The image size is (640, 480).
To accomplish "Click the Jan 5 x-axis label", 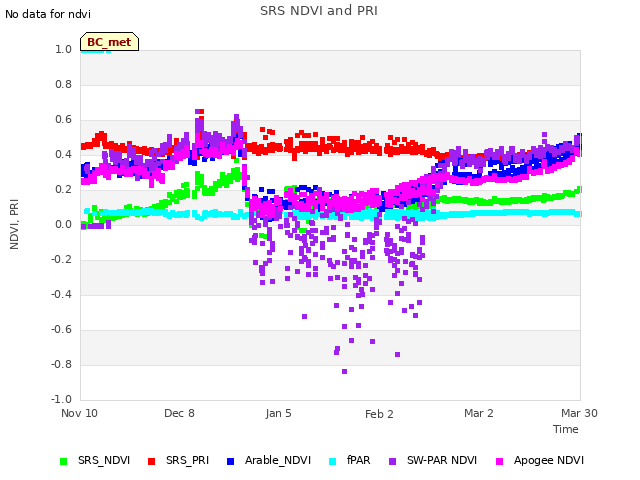I will (278, 413).
